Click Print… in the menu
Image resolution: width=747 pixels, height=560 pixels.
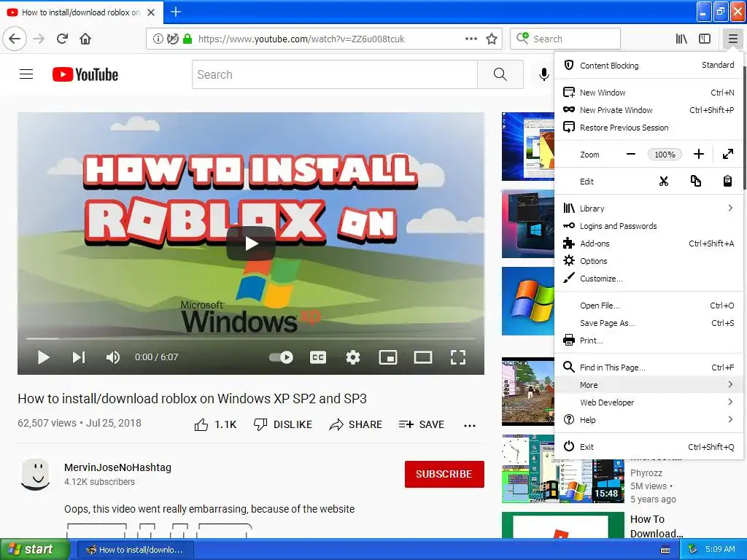(649, 341)
